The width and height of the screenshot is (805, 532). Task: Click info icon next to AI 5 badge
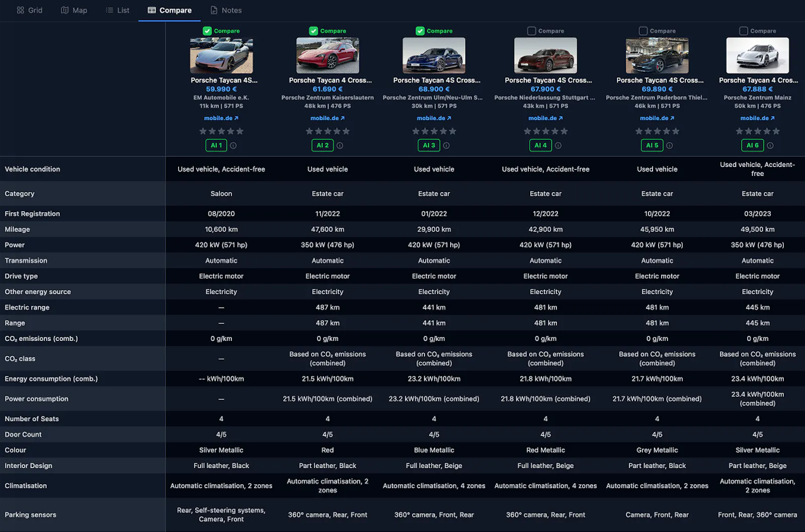(670, 145)
